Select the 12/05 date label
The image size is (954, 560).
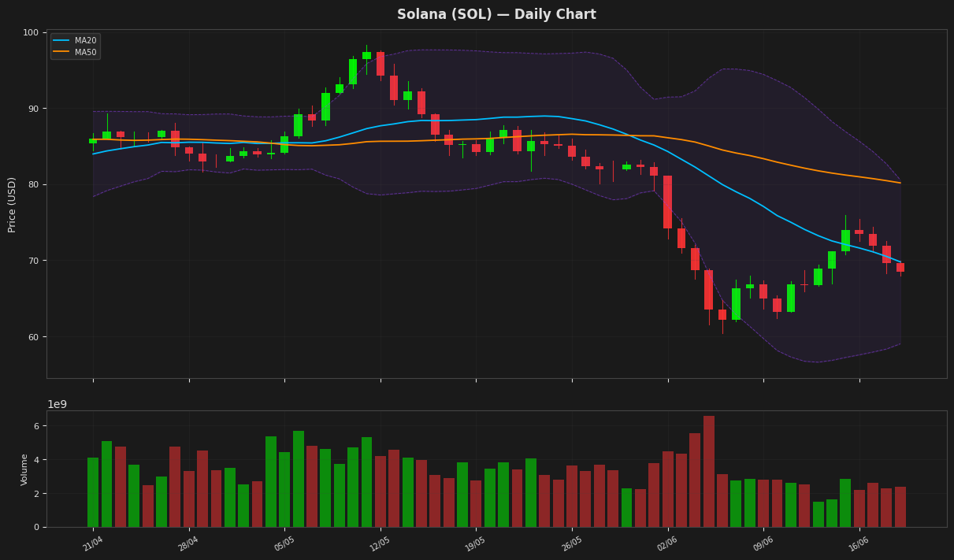pyautogui.click(x=380, y=543)
